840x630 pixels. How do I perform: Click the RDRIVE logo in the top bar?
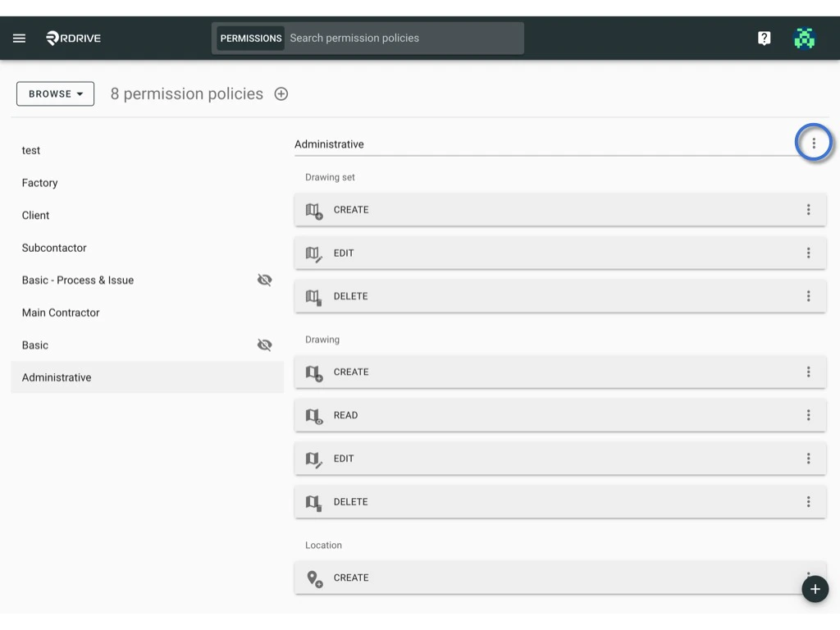click(72, 37)
